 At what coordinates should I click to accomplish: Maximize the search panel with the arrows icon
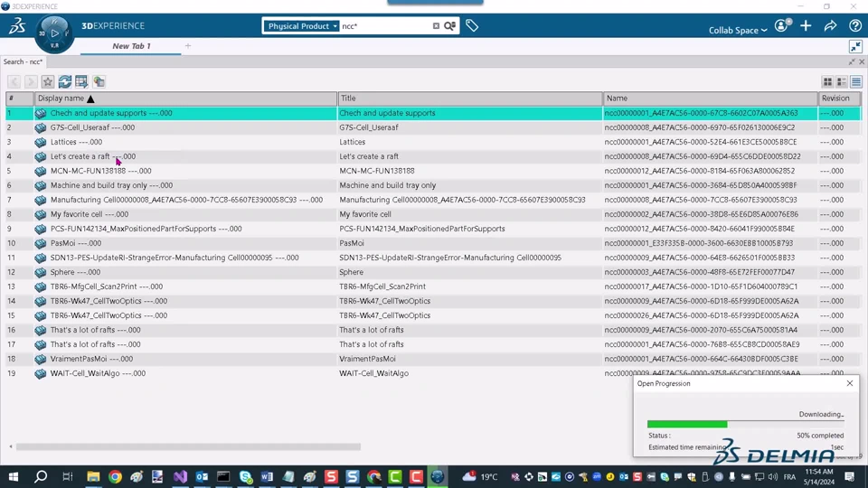tap(852, 61)
